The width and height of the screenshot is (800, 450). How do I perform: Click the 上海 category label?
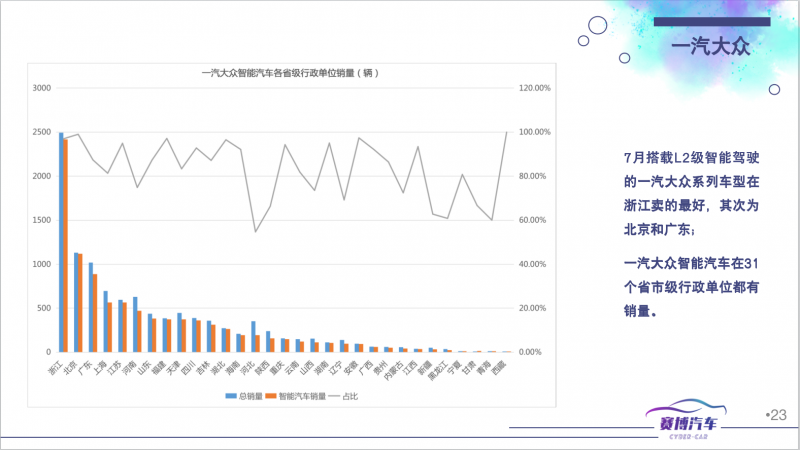click(100, 367)
